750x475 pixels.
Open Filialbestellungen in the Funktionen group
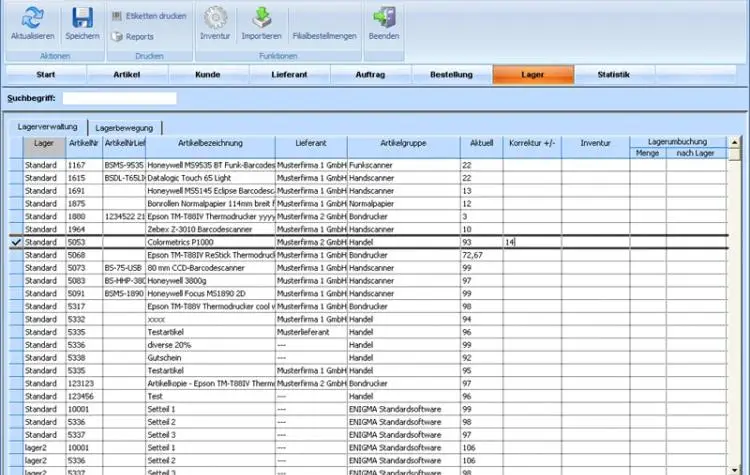324,36
